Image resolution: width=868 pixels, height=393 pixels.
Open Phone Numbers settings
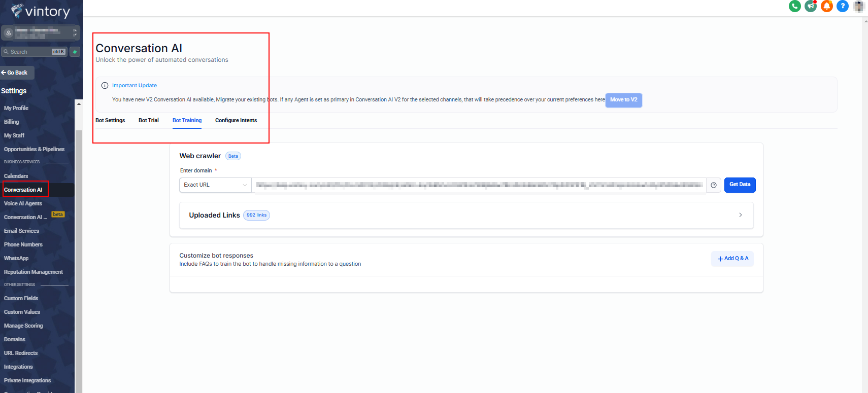[23, 244]
